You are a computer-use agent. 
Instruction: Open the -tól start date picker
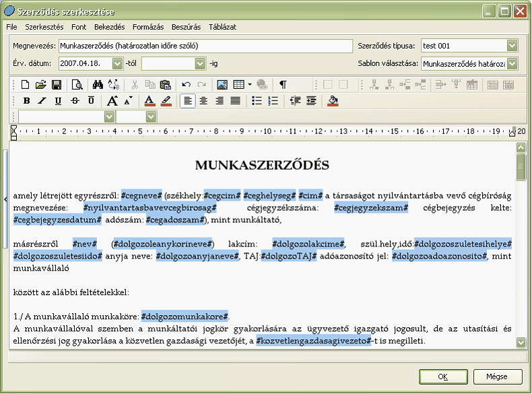coord(117,63)
